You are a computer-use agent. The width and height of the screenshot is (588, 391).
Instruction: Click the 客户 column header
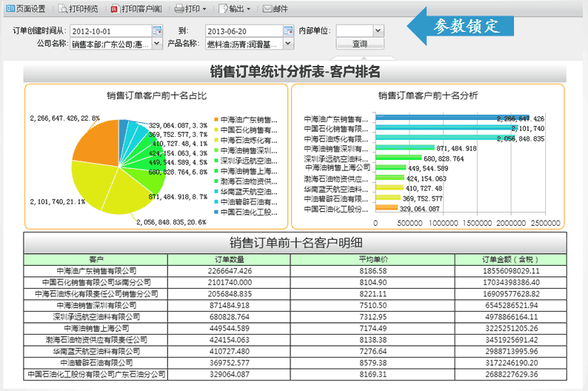96,259
